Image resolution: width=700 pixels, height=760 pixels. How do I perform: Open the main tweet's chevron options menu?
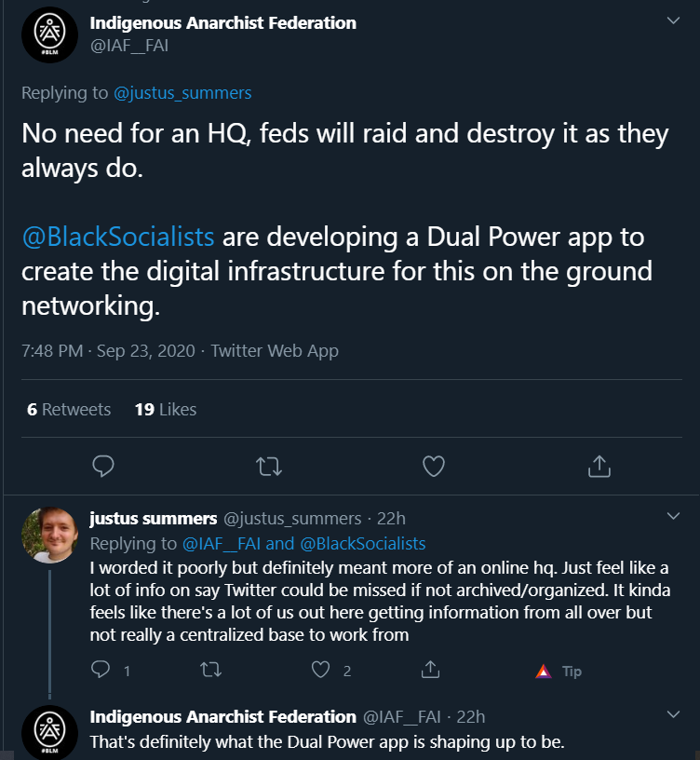673,20
